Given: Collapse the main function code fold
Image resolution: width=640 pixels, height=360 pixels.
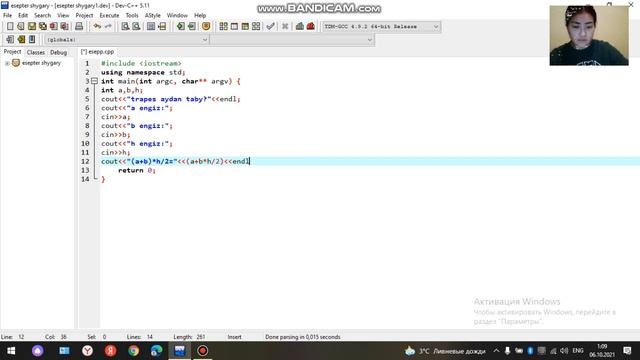Looking at the screenshot, I should (x=94, y=81).
